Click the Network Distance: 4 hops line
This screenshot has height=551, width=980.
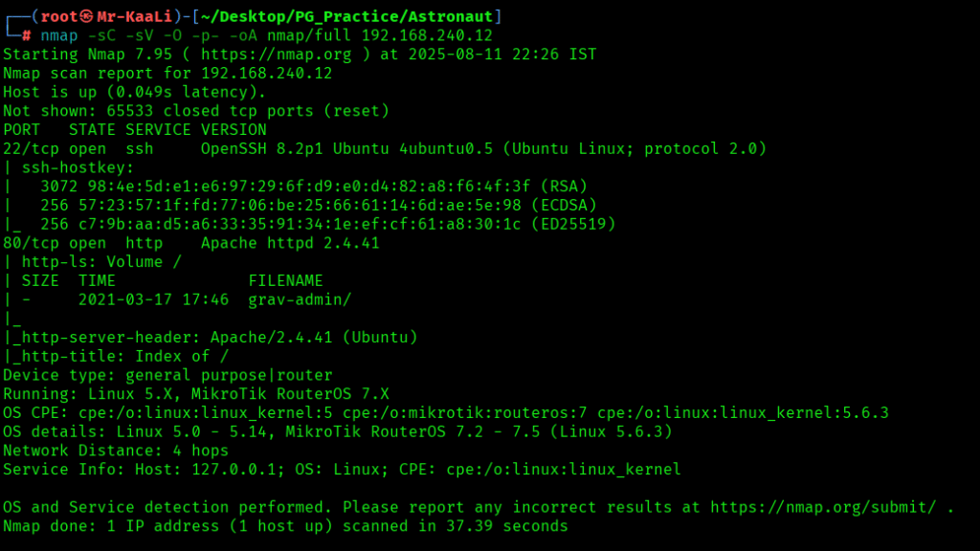click(116, 451)
